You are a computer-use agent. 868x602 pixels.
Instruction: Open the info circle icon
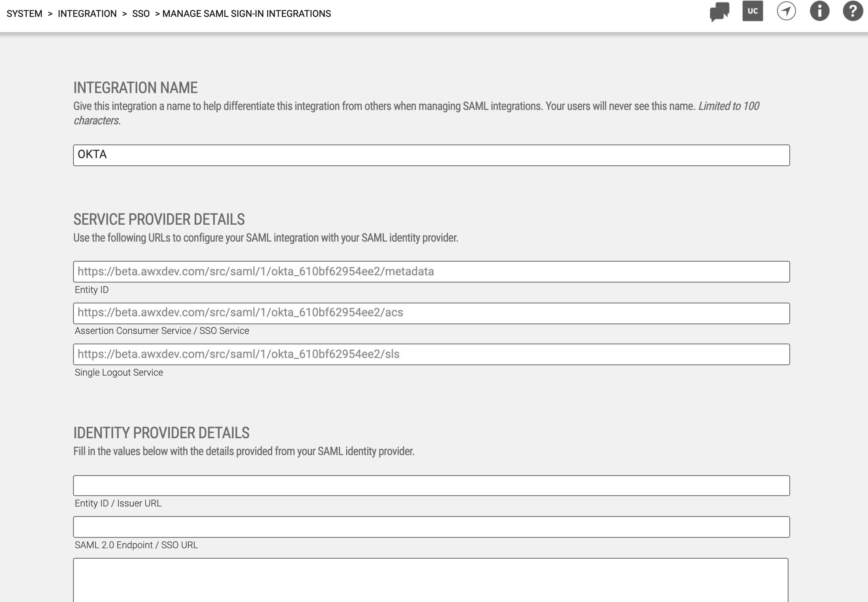pos(819,11)
